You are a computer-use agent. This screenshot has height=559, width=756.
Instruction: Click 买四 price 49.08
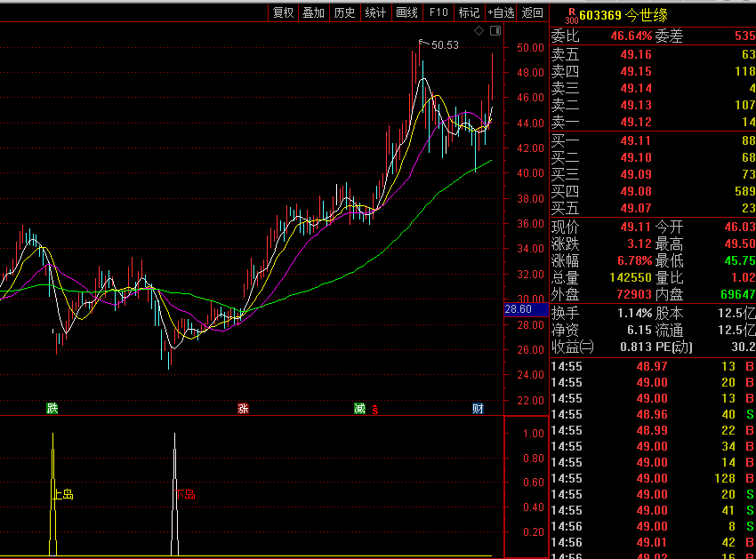(636, 191)
